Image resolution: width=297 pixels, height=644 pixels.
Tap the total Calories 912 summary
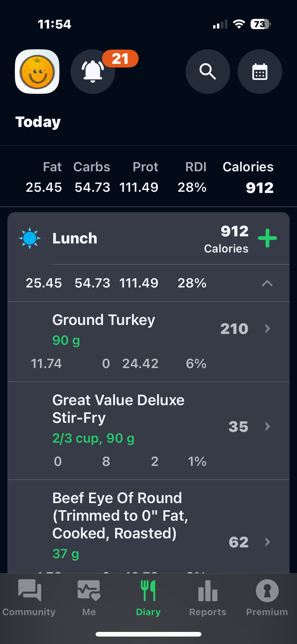coord(248,177)
